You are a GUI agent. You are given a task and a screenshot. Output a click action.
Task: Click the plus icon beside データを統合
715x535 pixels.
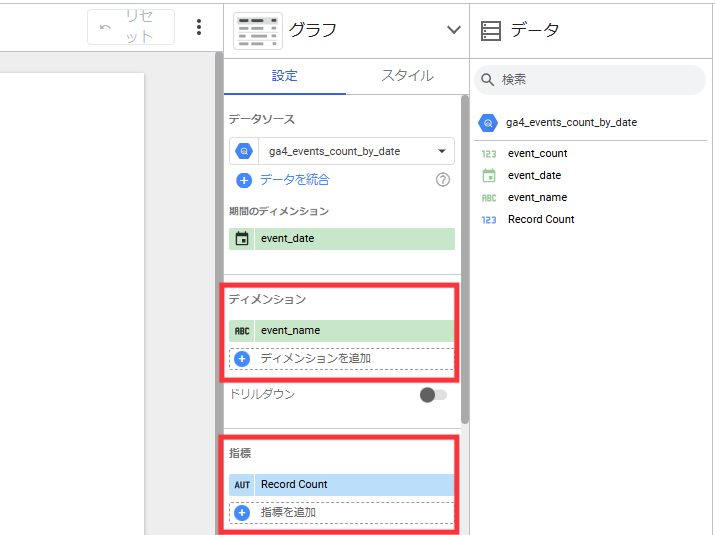[x=244, y=180]
